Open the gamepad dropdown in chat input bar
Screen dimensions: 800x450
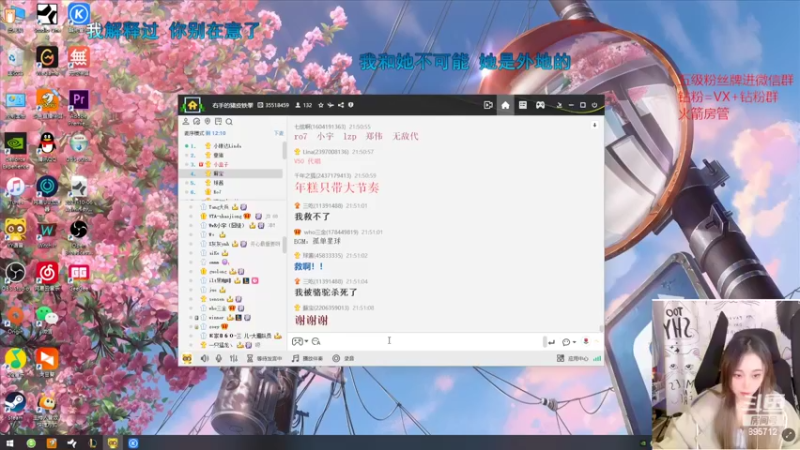click(299, 341)
